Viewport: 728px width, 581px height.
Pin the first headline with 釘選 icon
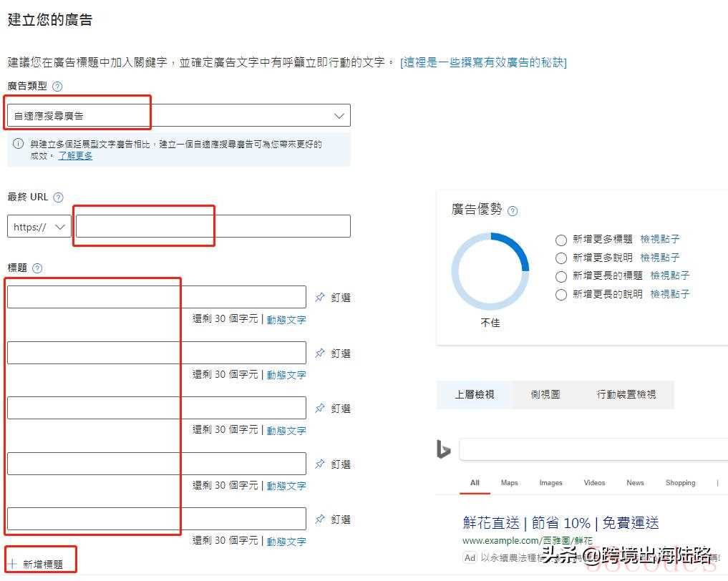coord(320,297)
